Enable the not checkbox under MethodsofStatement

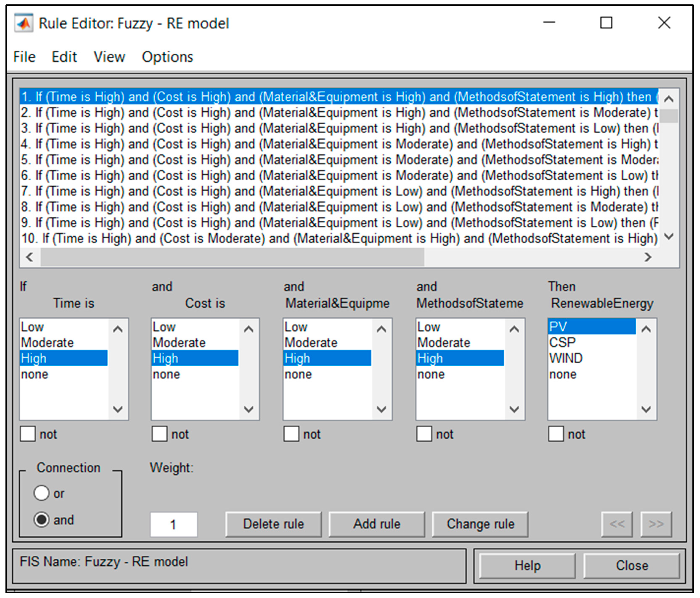(424, 434)
